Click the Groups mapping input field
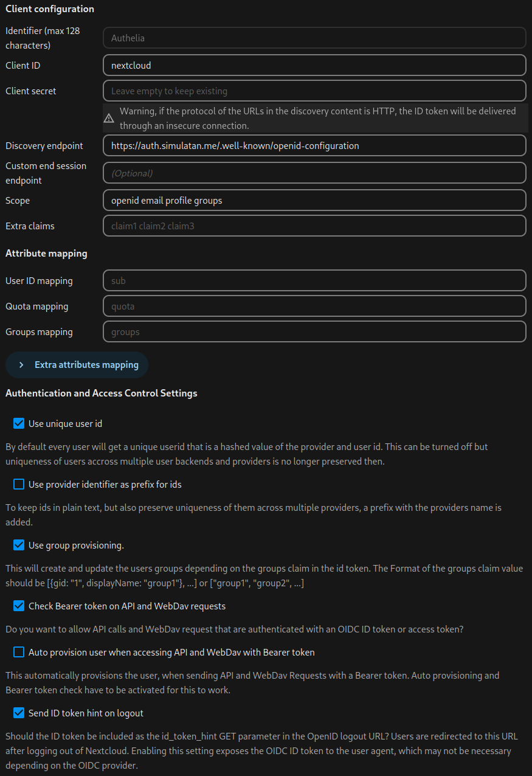The image size is (532, 776). tap(314, 331)
